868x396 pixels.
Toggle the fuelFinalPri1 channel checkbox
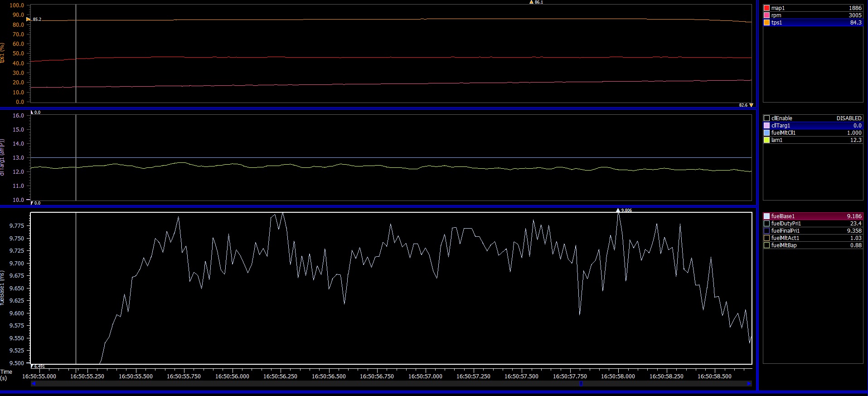click(766, 231)
